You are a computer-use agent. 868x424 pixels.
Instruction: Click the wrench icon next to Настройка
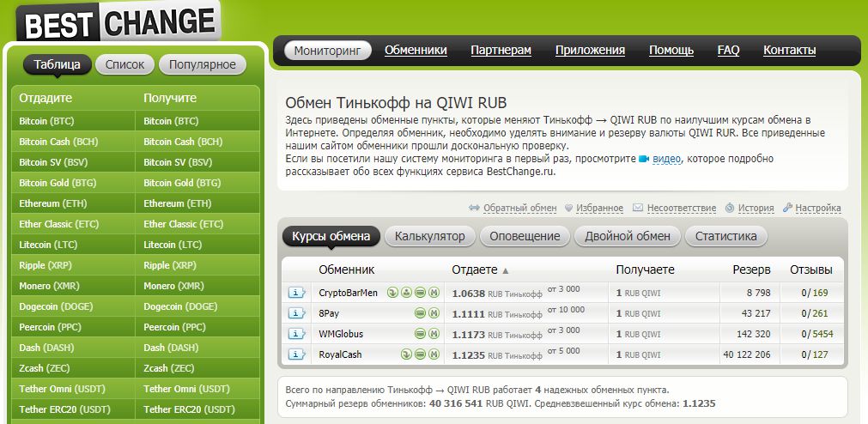pyautogui.click(x=788, y=208)
